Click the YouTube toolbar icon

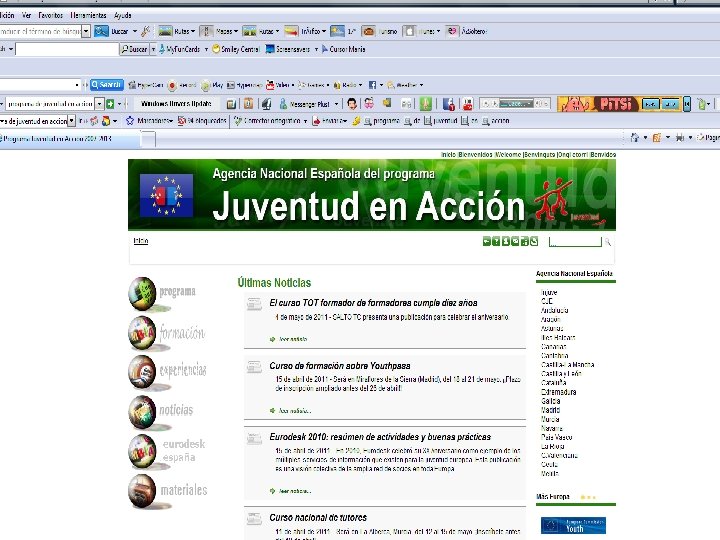(467, 104)
